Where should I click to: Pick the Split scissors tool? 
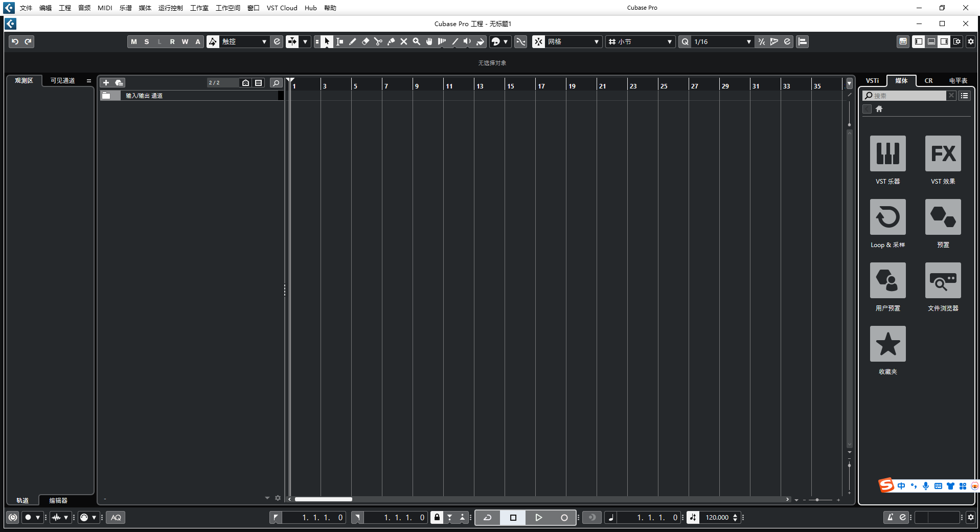pos(378,42)
